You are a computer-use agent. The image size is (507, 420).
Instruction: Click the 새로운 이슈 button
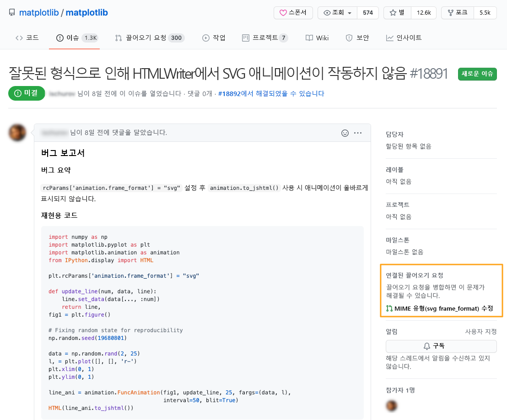click(477, 74)
